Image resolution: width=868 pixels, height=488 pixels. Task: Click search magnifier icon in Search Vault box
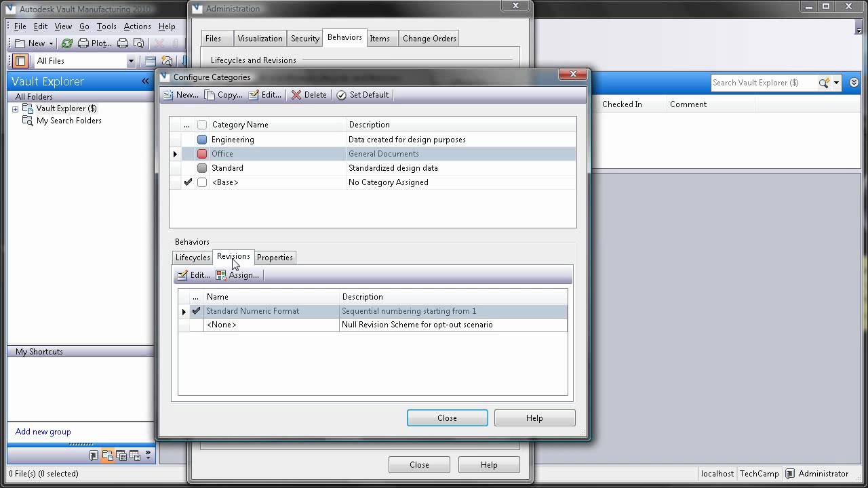coord(824,83)
